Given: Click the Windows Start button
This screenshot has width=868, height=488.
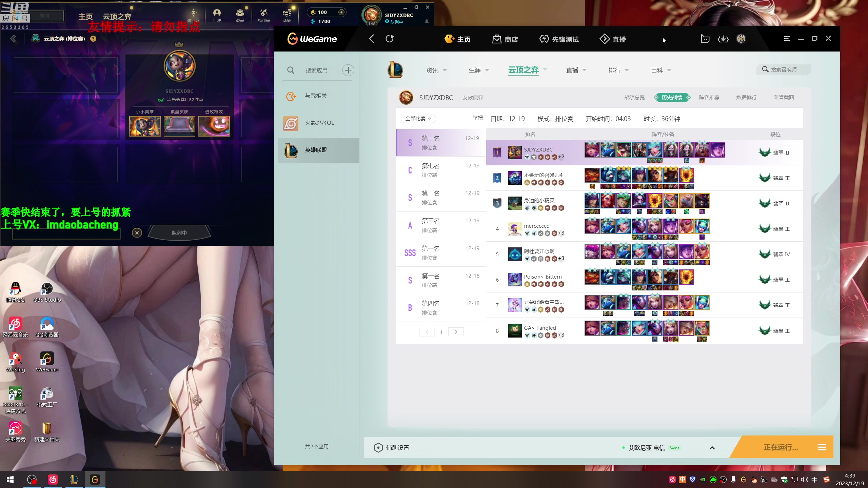Looking at the screenshot, I should point(10,480).
